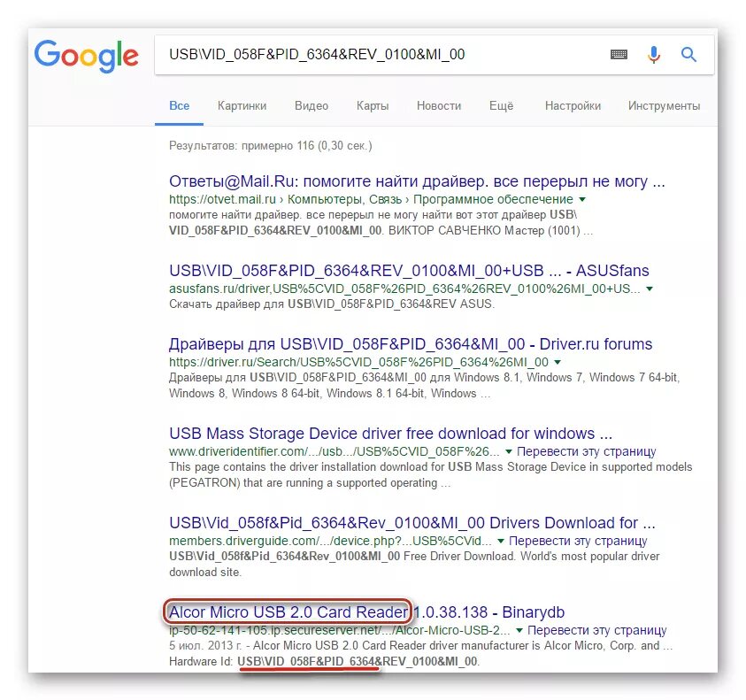Open USB Mass Storage Device driver result
The height and width of the screenshot is (700, 746).
[390, 434]
